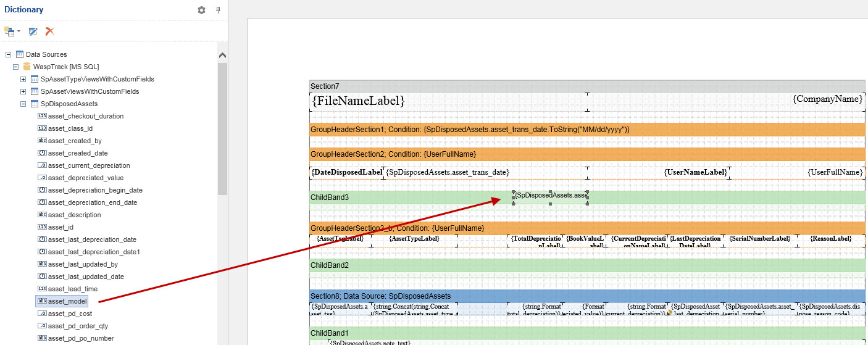
Task: Collapse the Data Sources node
Action: (8, 54)
